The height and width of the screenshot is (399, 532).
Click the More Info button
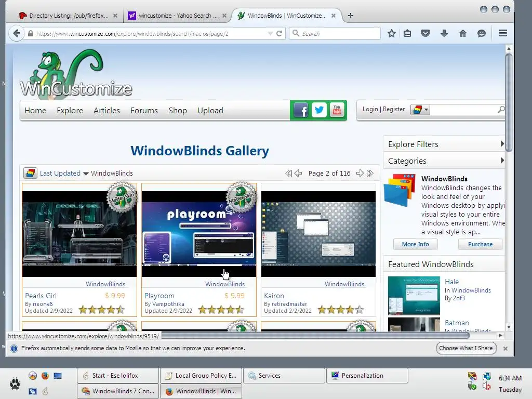[x=415, y=244]
